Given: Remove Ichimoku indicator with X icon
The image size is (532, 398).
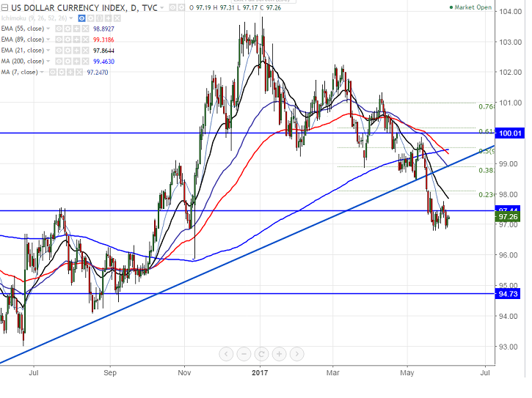Looking at the screenshot, I should pyautogui.click(x=117, y=18).
